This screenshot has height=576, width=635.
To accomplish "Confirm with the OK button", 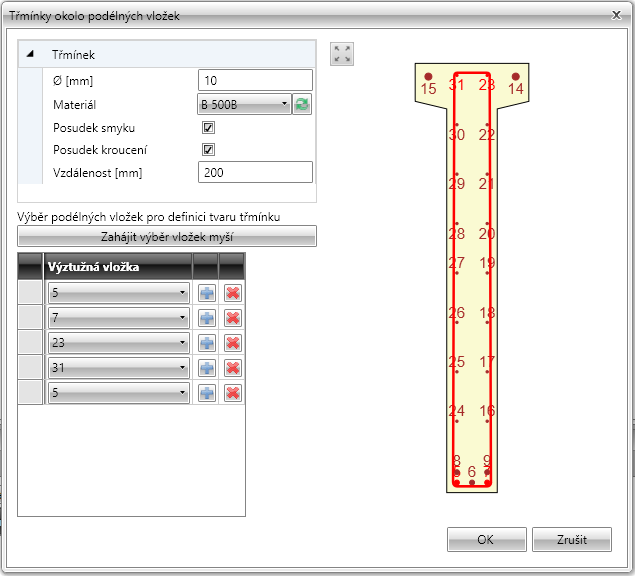I will (x=486, y=540).
